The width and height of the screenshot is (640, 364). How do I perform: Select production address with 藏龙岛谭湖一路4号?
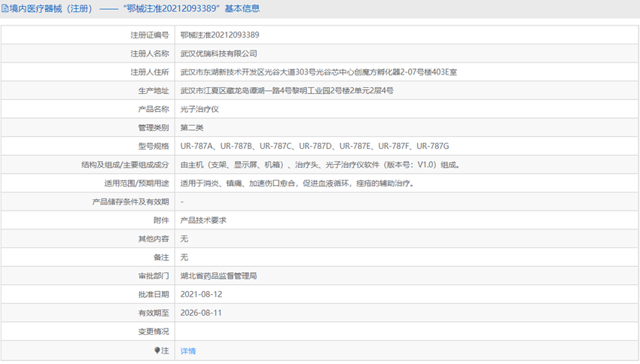(287, 90)
